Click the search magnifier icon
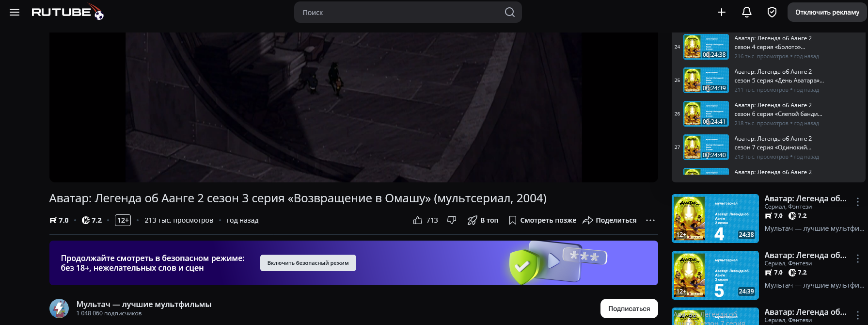Image resolution: width=868 pixels, height=325 pixels. 509,12
